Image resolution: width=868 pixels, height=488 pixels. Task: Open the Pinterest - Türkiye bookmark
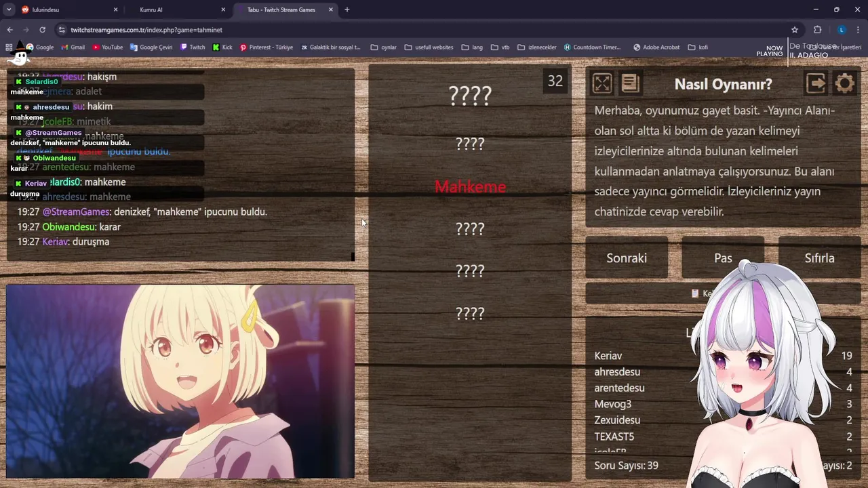(267, 47)
